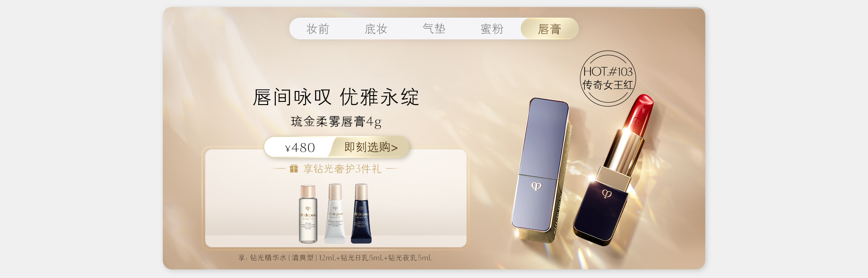The height and width of the screenshot is (278, 868).
Task: Select the highlighted 唇膏 tab
Action: (550, 29)
